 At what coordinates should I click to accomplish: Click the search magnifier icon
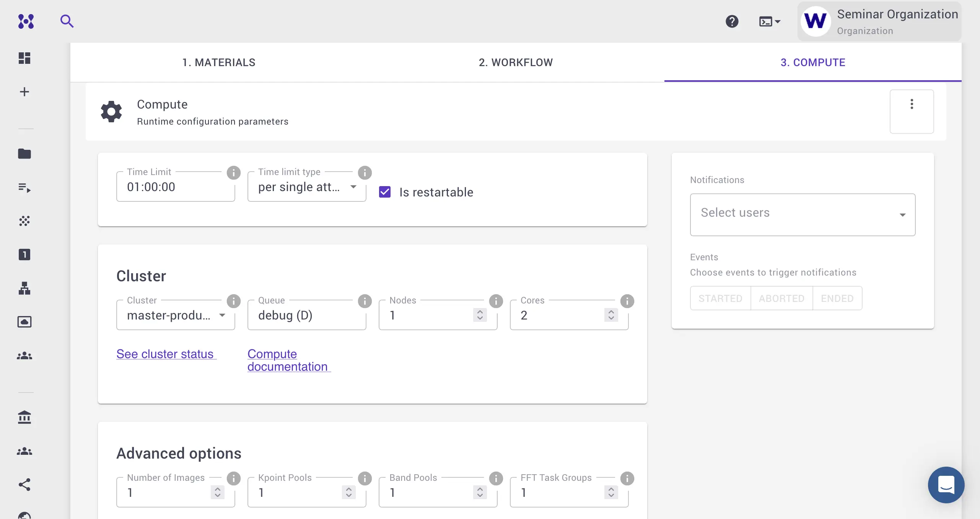tap(67, 21)
